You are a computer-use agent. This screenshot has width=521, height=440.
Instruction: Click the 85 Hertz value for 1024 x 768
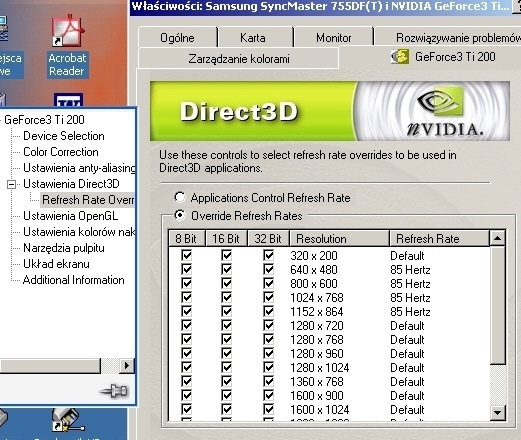click(x=410, y=297)
